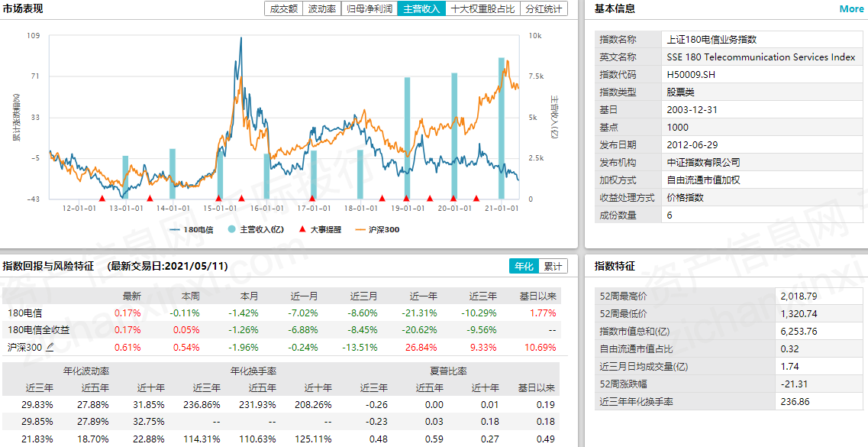This screenshot has width=868, height=447.
Task: Click the rightmost red event triangle on the timeline
Action: pos(476,199)
